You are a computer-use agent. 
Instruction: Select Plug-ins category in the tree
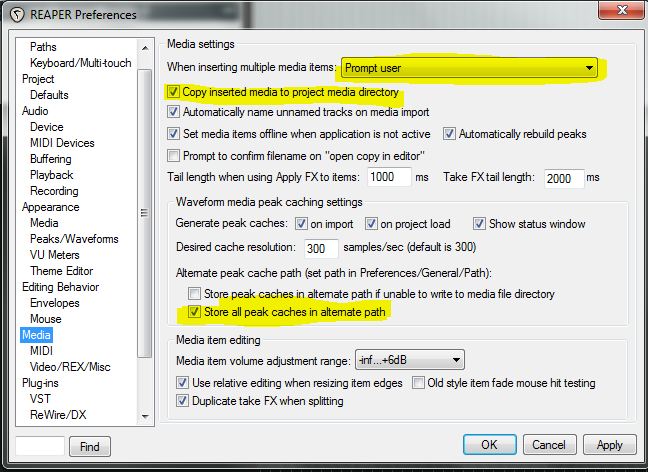pos(40,383)
